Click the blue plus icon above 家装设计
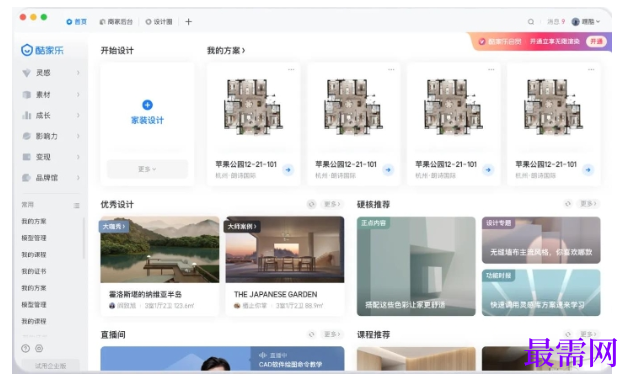This screenshot has width=636, height=384. coord(147,105)
